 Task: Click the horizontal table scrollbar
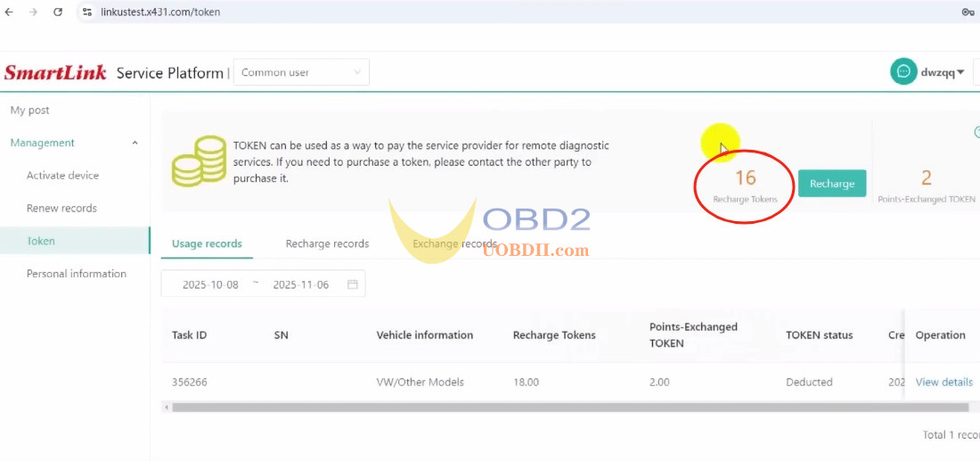[570, 407]
